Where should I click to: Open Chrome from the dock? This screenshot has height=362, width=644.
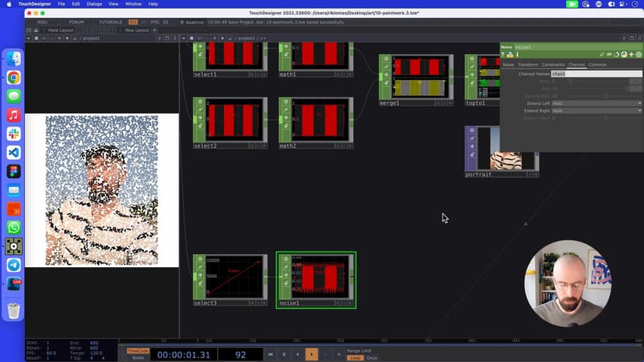[13, 78]
